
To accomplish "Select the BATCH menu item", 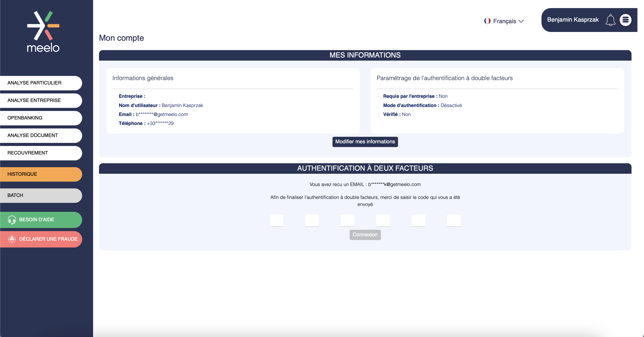I will tap(41, 195).
